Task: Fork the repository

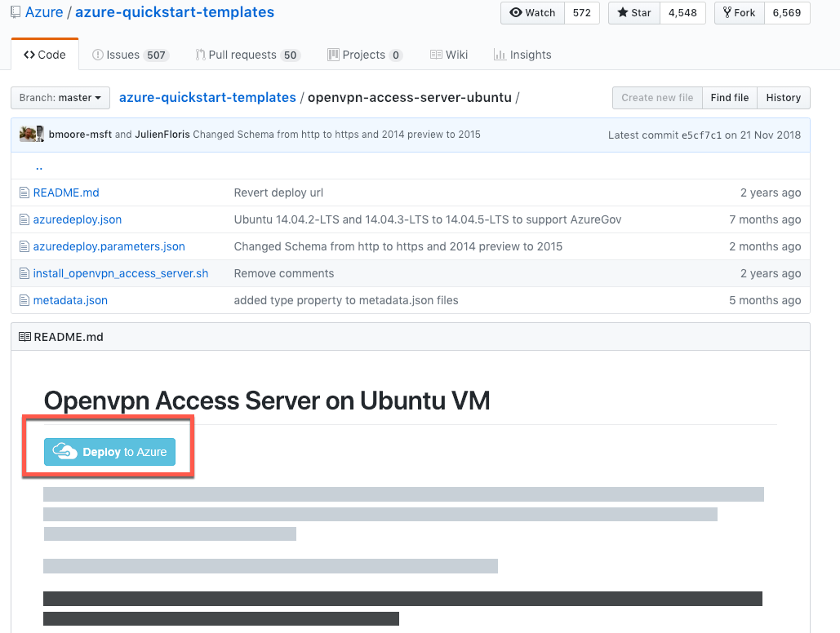Action: coord(740,13)
